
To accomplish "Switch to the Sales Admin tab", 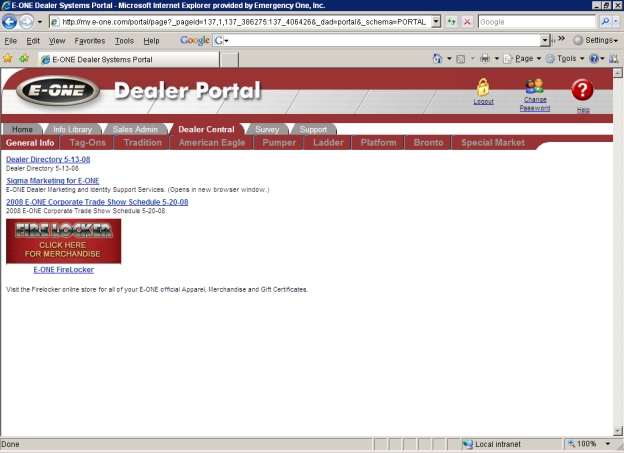I will (x=135, y=129).
